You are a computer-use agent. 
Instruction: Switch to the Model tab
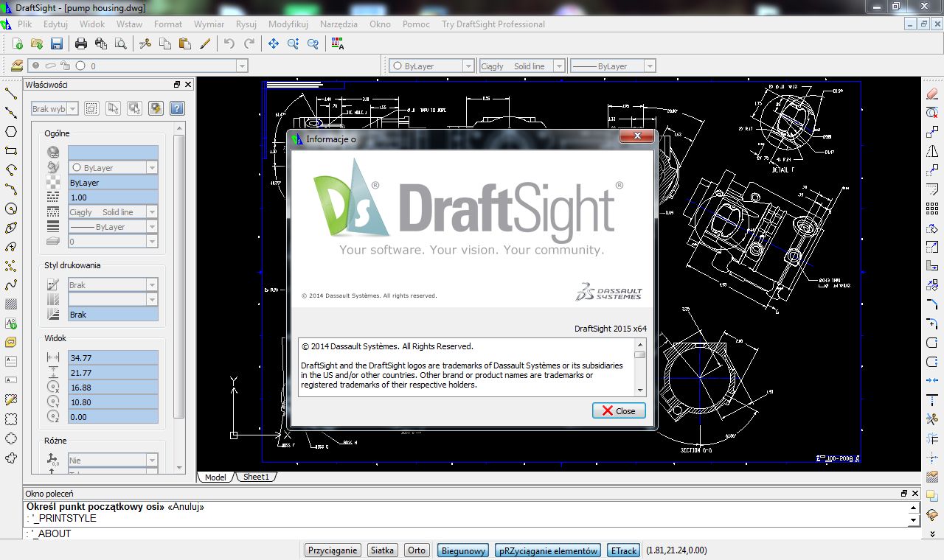tap(215, 477)
